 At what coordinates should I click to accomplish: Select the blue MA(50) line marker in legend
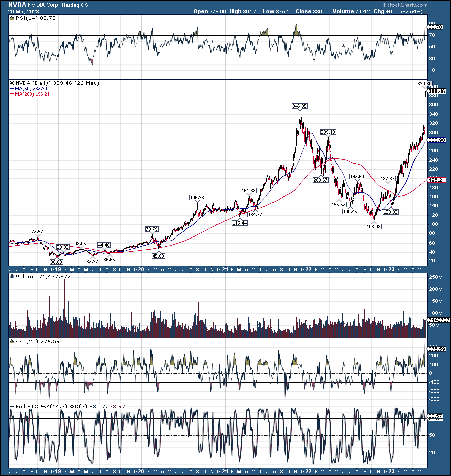(x=12, y=89)
